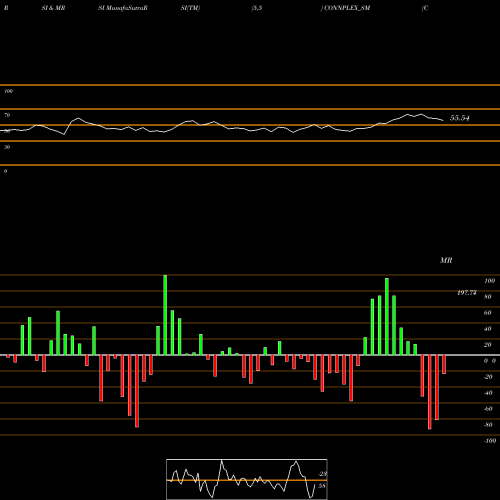Screen dimensions: 500x500
Task: Click the MR axis label -100
Action: pos(490,441)
